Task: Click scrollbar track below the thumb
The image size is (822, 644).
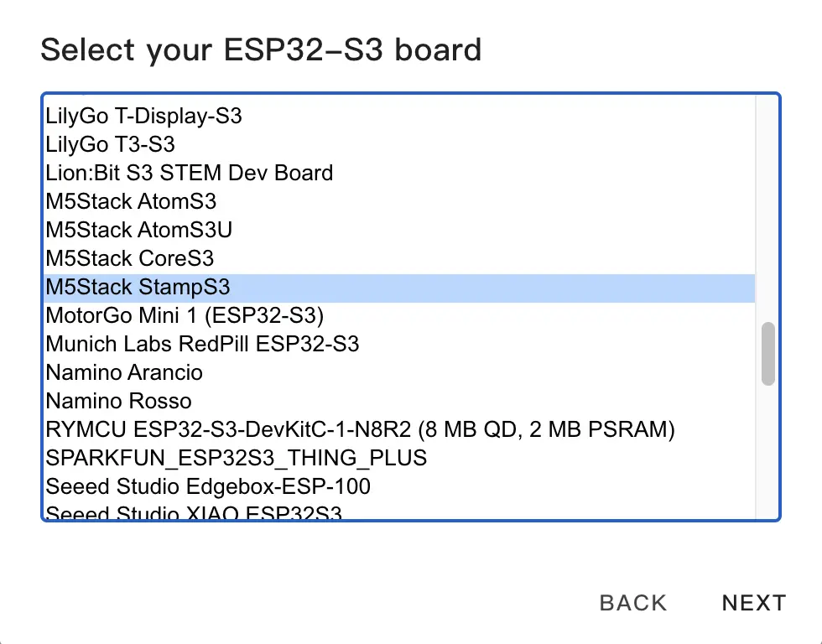Action: (x=767, y=453)
